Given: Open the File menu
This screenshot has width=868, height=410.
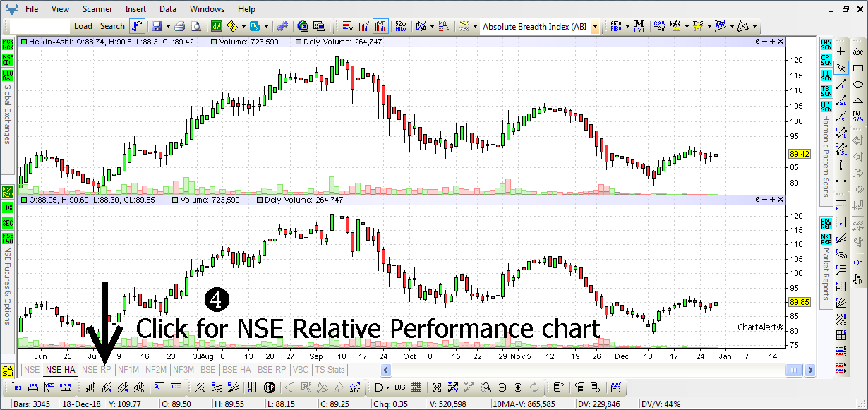Looking at the screenshot, I should 32,9.
